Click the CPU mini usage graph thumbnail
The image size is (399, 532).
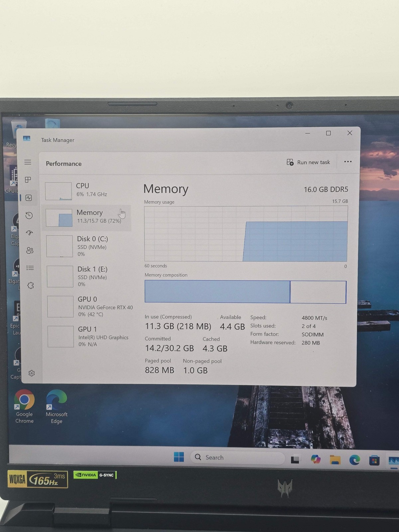[59, 191]
